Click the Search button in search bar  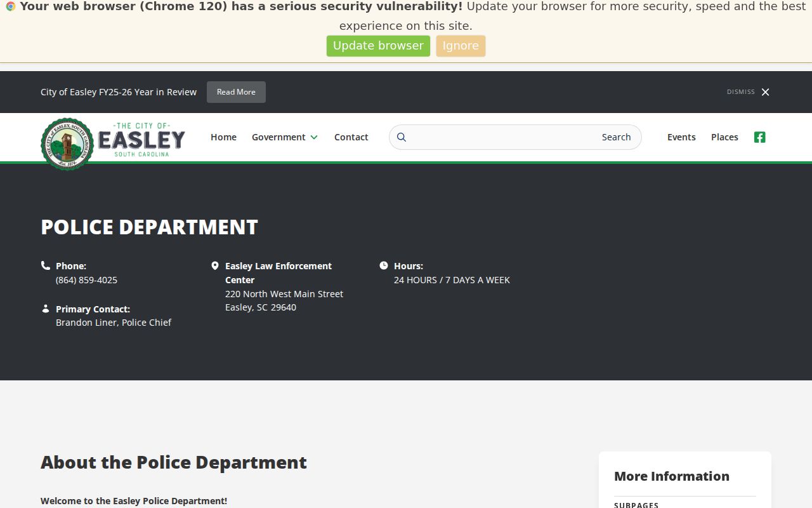pyautogui.click(x=616, y=137)
